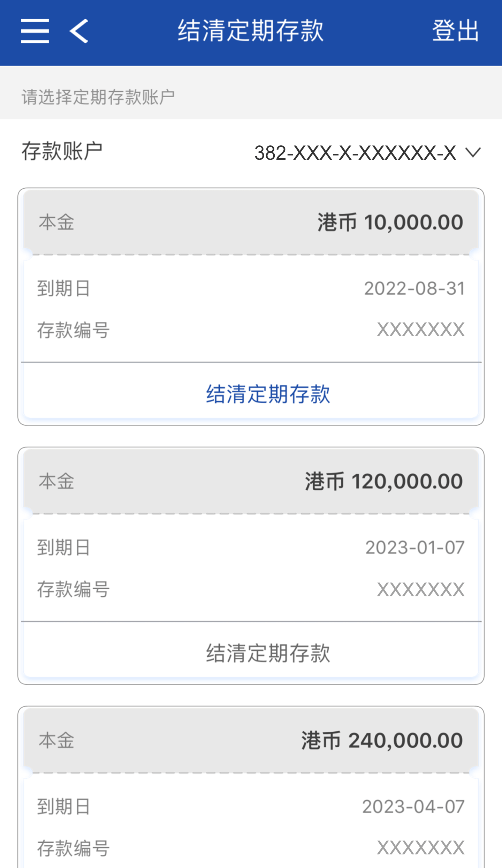The height and width of the screenshot is (868, 502).
Task: Tap 登出 to log out
Action: point(455,31)
